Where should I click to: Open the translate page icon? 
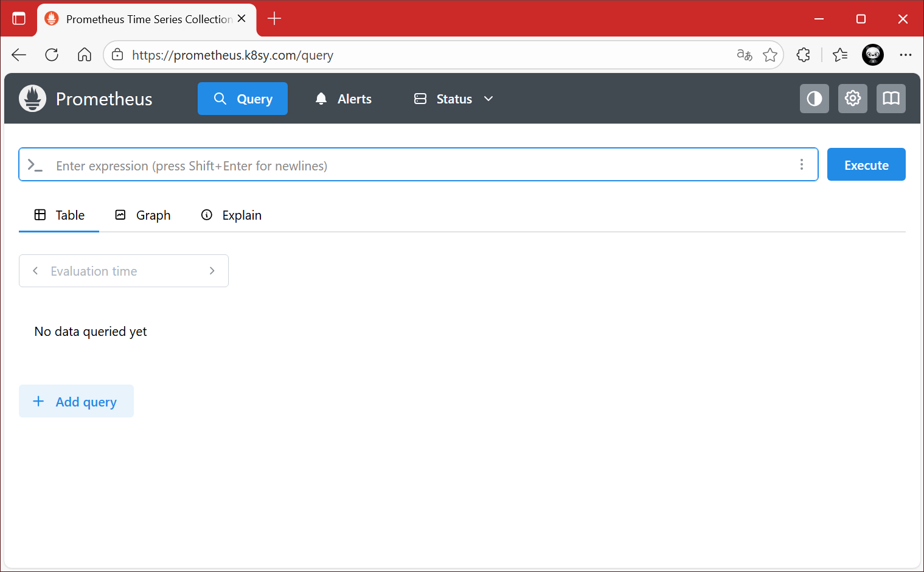[x=745, y=55]
